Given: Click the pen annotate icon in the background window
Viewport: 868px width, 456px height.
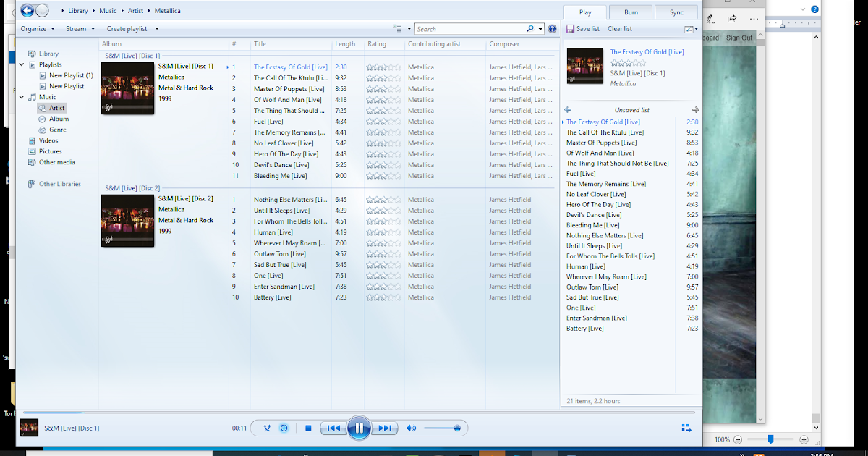Looking at the screenshot, I should [x=710, y=19].
